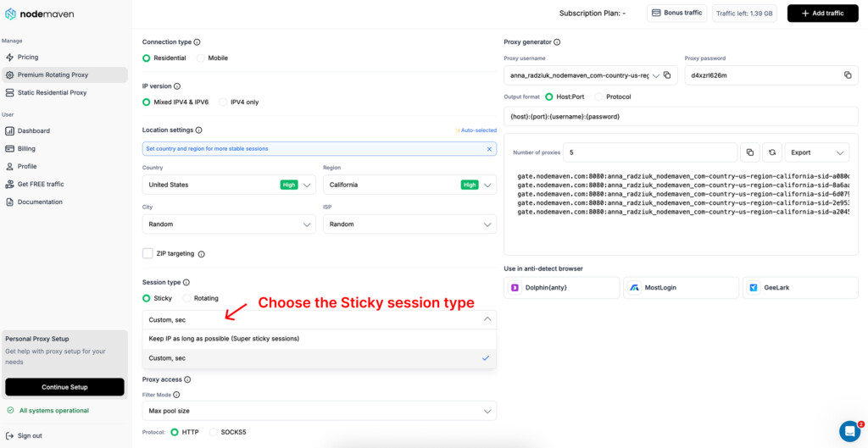The width and height of the screenshot is (868, 448).
Task: Open GeeLark anti-detect browser option
Action: [800, 288]
